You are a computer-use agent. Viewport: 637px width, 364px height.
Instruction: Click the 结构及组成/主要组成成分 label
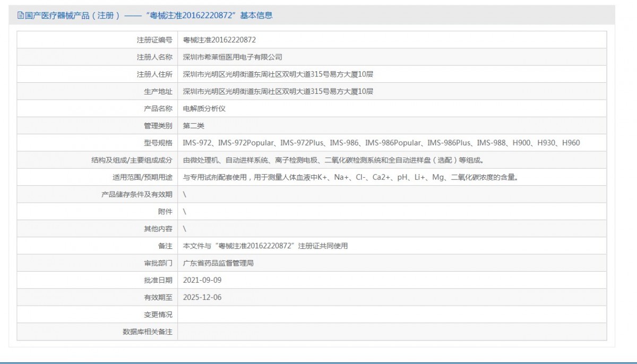132,160
